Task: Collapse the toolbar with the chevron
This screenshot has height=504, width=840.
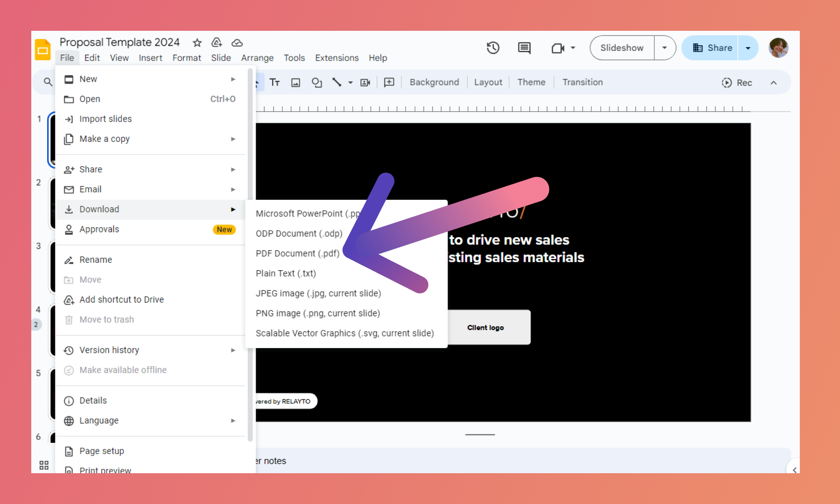Action: tap(774, 83)
